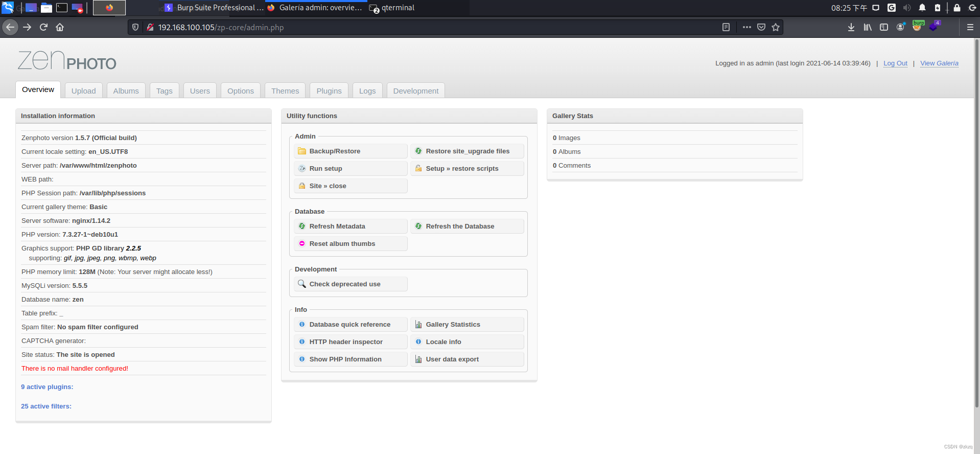Open the browser home page icon
980x454 pixels.
coord(60,27)
